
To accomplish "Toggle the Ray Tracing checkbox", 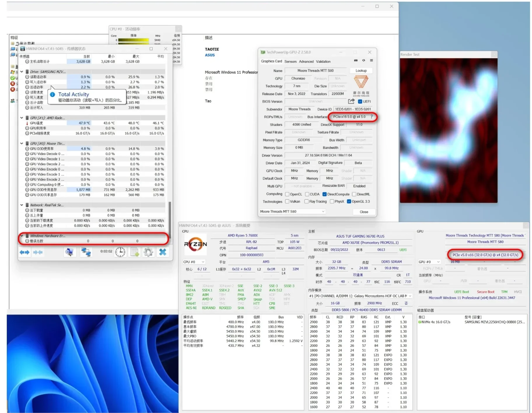I will (306, 202).
